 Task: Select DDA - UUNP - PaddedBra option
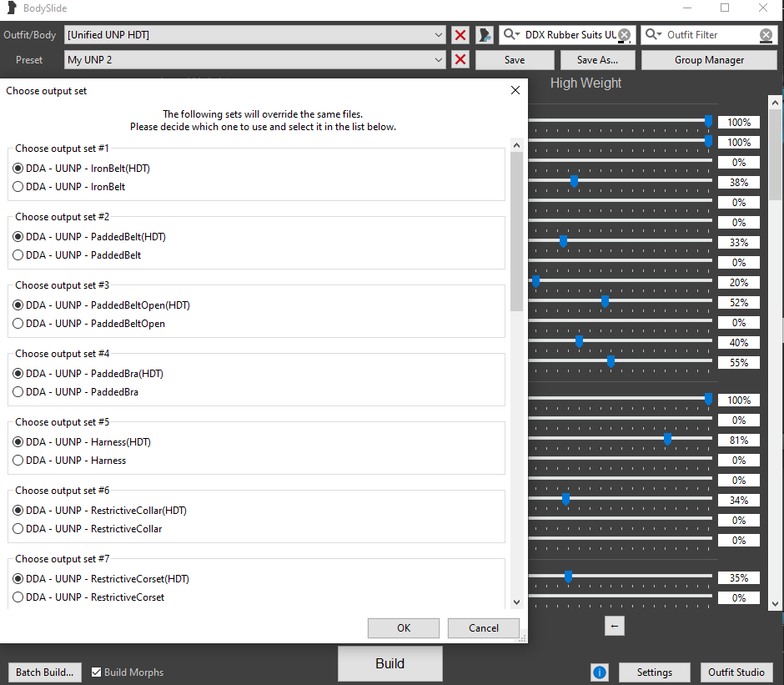[x=18, y=392]
